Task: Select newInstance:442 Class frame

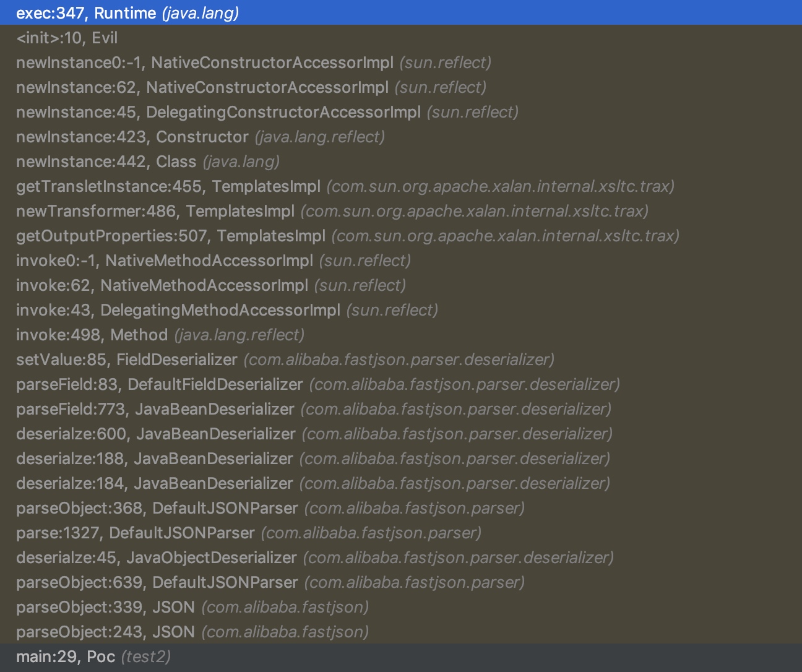Action: [x=401, y=162]
